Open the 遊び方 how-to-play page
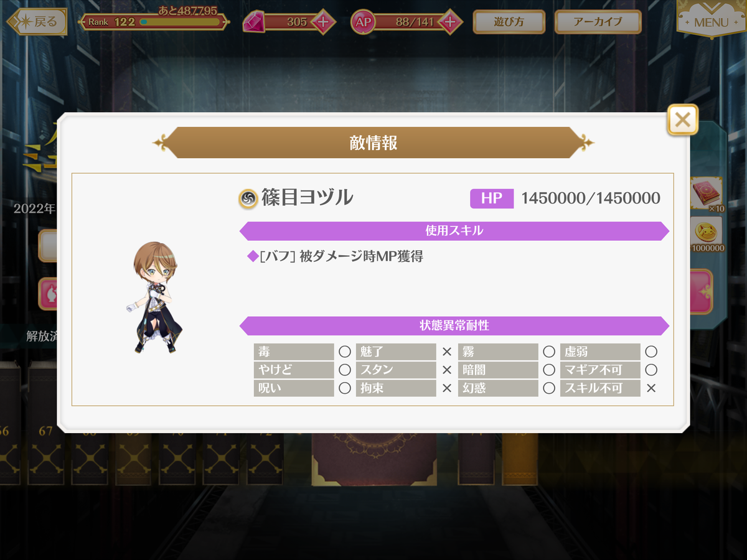The image size is (747, 560). tap(509, 22)
